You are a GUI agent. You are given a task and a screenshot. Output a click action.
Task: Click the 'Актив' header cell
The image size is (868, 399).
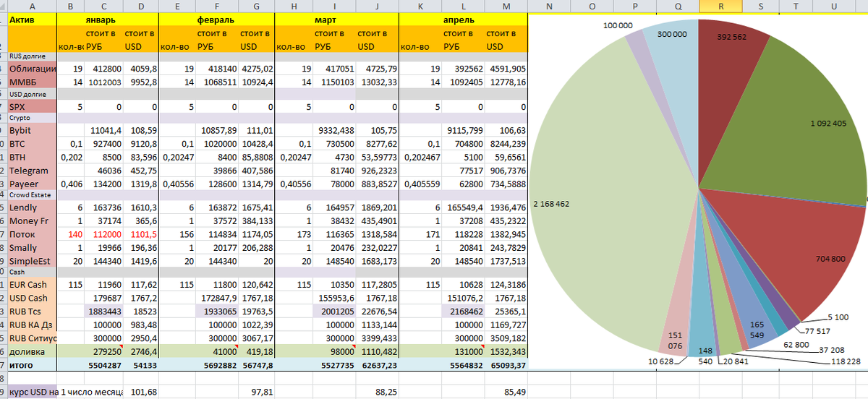[x=33, y=20]
